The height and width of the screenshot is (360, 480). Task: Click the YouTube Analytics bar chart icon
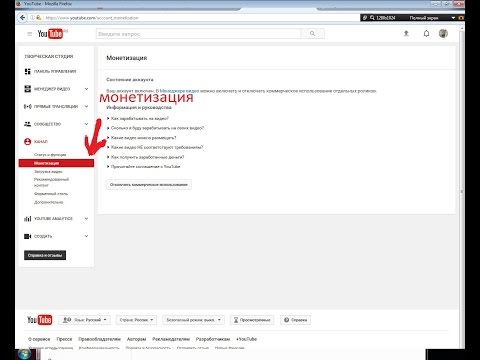pyautogui.click(x=28, y=219)
